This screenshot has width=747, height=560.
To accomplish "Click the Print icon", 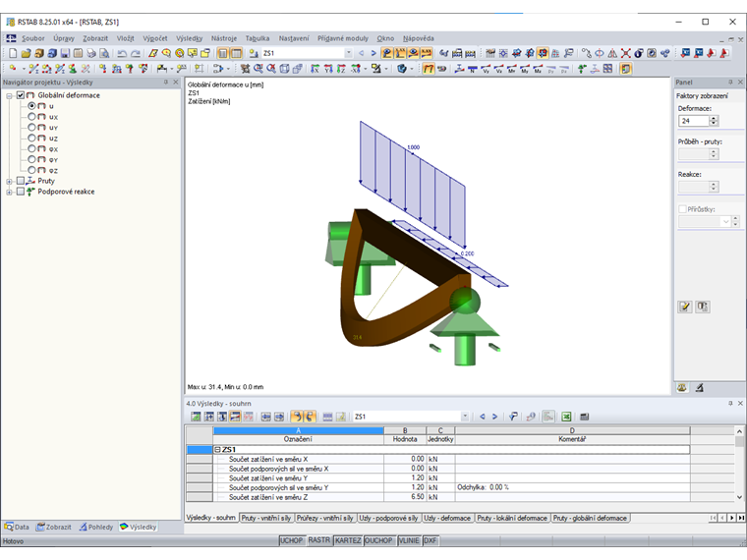I will [91, 53].
